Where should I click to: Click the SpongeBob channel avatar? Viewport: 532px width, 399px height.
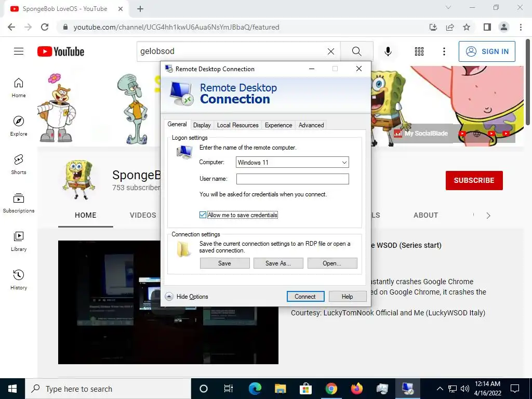78,180
